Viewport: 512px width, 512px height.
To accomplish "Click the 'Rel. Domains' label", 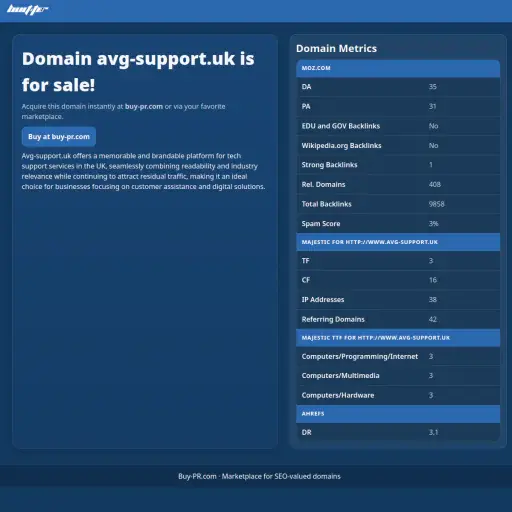I will click(x=323, y=184).
